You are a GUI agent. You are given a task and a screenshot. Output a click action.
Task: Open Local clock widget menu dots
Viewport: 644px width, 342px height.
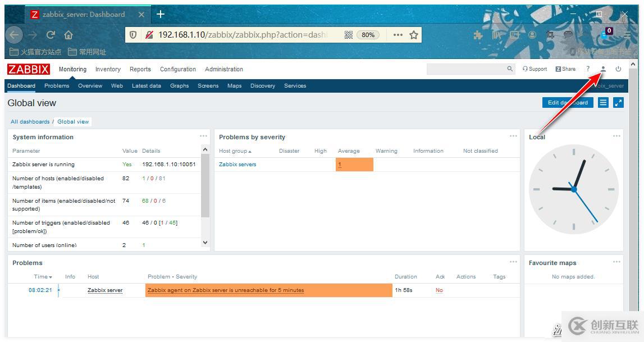click(616, 136)
